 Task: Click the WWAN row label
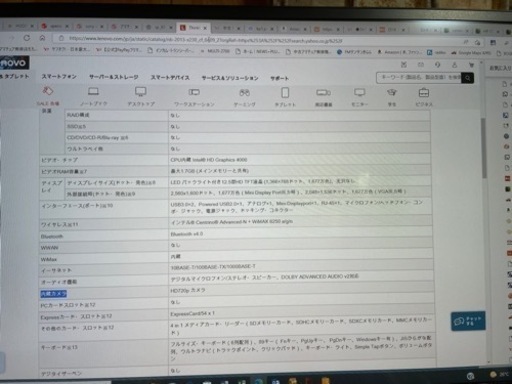[x=49, y=248]
